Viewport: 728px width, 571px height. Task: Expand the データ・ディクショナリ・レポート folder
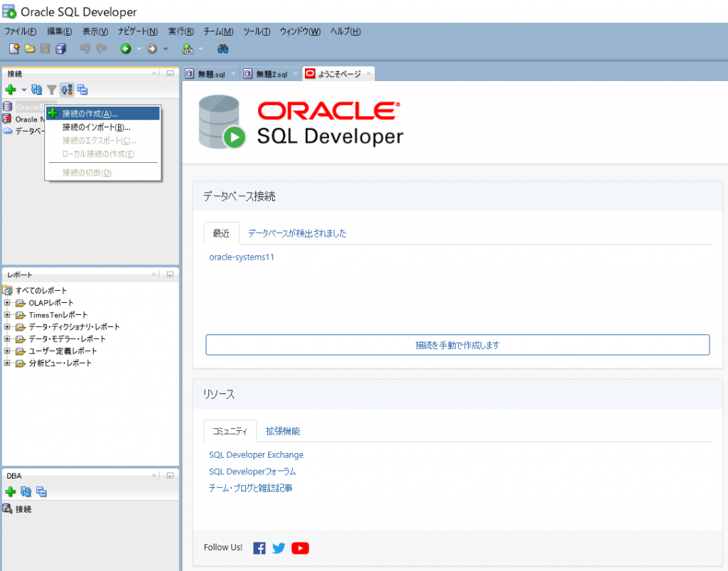point(7,327)
